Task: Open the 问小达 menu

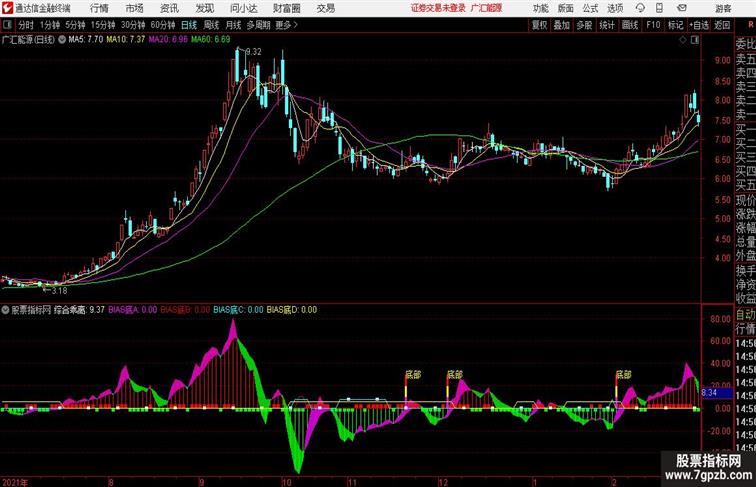Action: 244,8
